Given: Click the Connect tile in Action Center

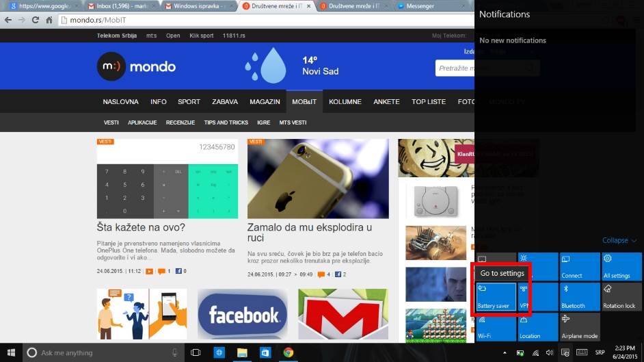Looking at the screenshot, I should (x=579, y=266).
